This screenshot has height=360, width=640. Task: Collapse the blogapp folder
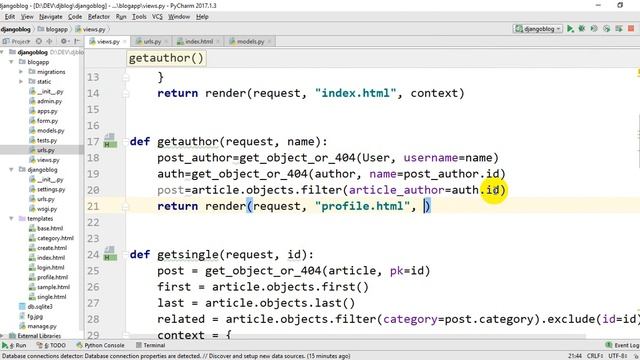click(x=12, y=62)
